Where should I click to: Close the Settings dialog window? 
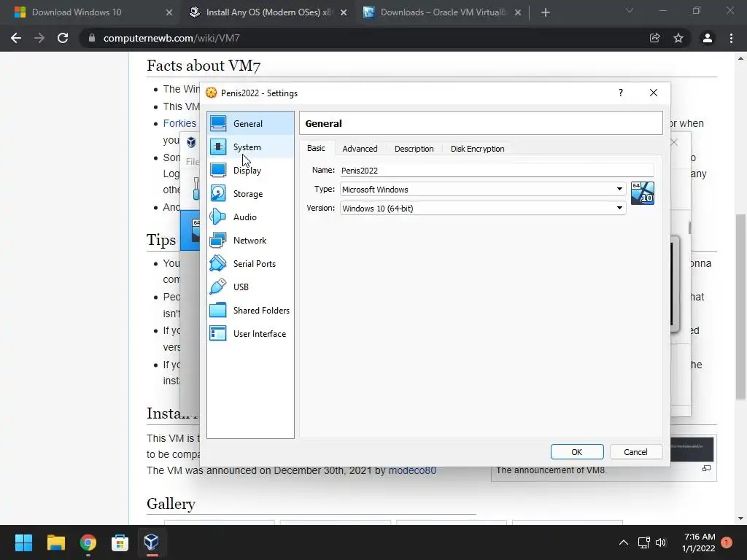tap(654, 93)
